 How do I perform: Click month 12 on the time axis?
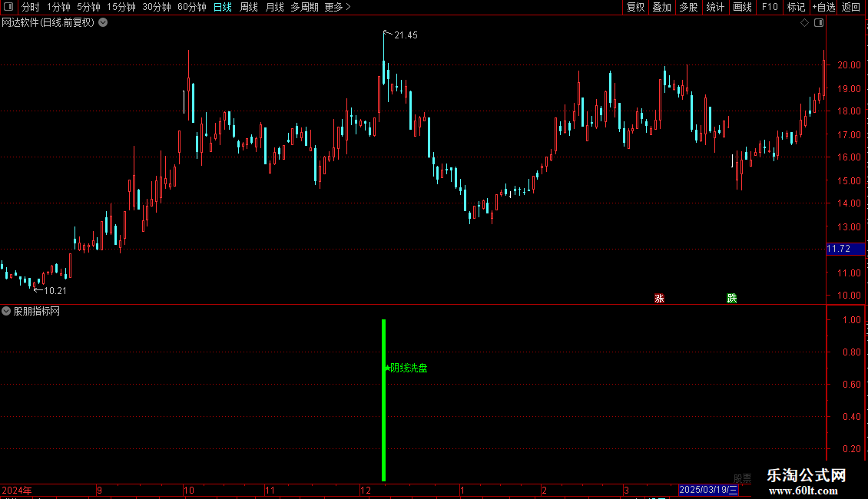pos(366,491)
